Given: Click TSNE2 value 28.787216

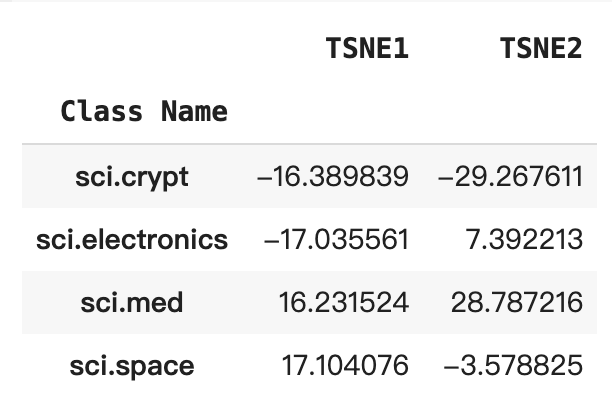Looking at the screenshot, I should click(x=517, y=302).
